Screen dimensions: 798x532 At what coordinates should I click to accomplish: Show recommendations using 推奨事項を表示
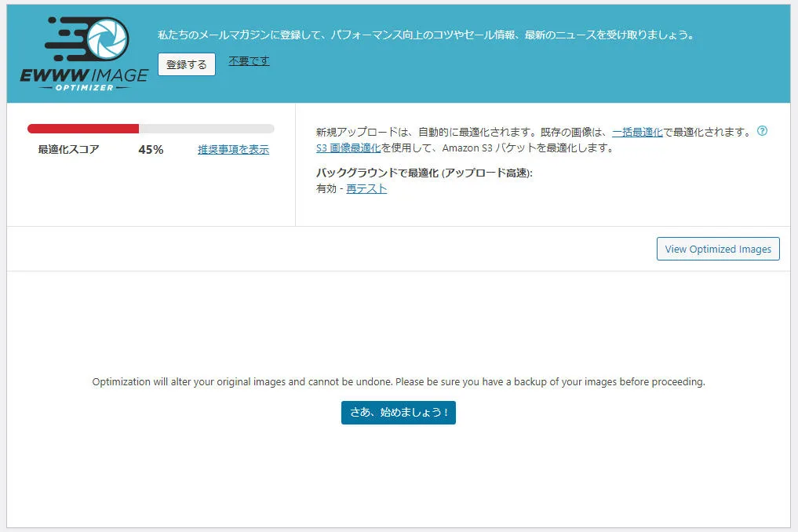click(233, 150)
